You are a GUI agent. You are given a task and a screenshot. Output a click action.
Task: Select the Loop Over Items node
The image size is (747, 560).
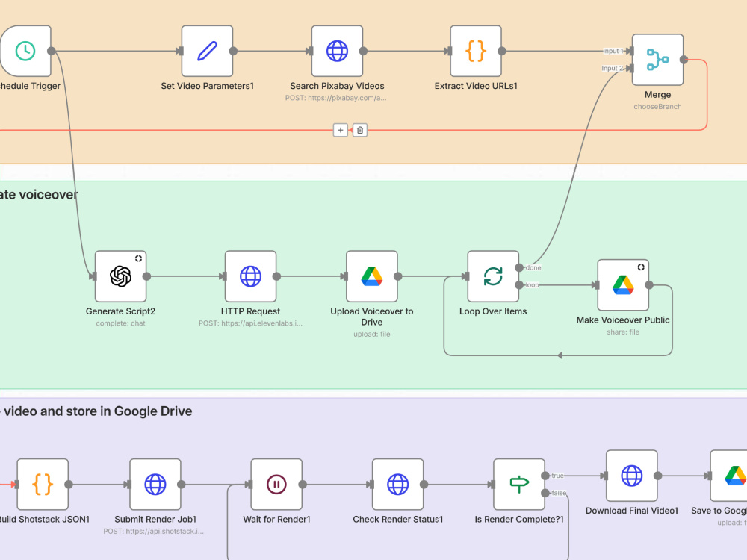tap(493, 276)
